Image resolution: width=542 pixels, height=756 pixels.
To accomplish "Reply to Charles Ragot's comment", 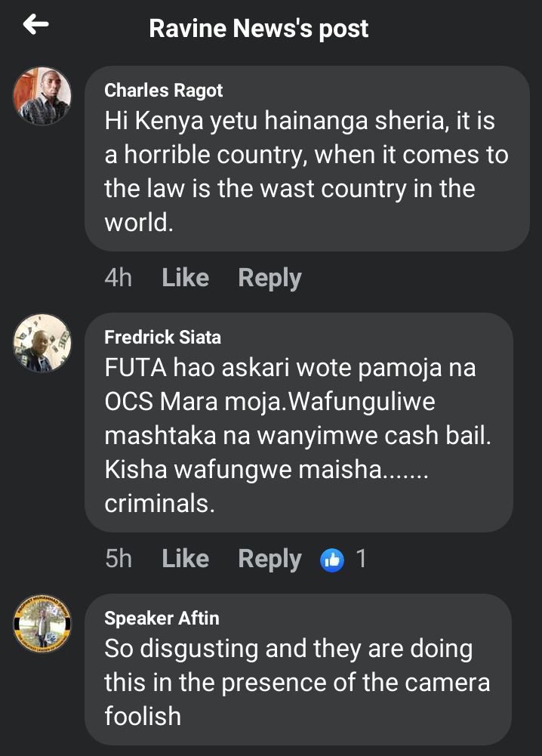I will (269, 278).
